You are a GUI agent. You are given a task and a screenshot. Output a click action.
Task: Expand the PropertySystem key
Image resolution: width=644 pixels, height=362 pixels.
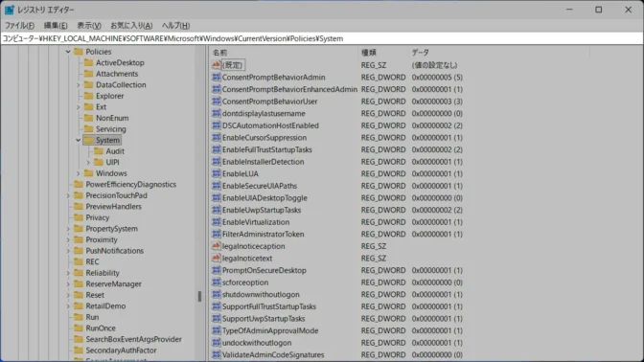point(68,229)
